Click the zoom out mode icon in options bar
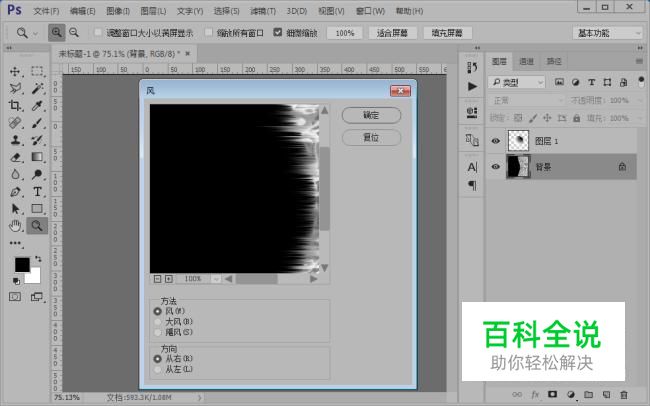 pyautogui.click(x=74, y=32)
